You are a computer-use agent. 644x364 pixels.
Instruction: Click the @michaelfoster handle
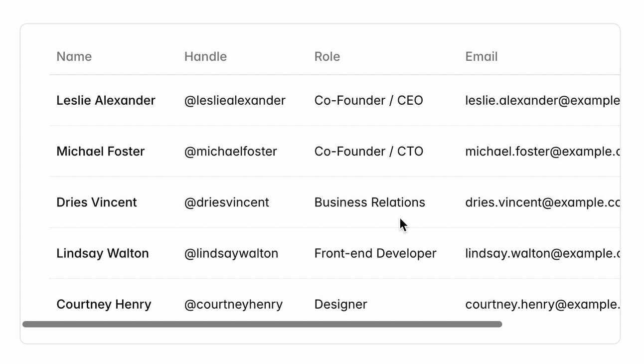pos(231,151)
